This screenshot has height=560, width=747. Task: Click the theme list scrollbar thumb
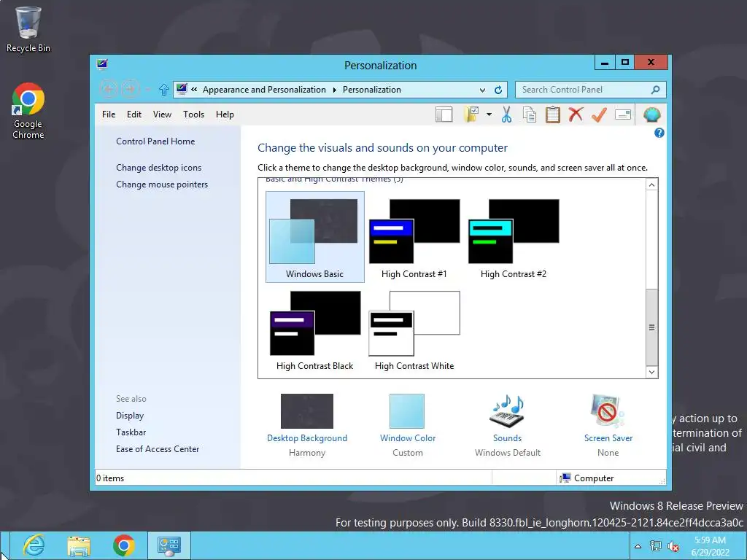[x=652, y=327]
